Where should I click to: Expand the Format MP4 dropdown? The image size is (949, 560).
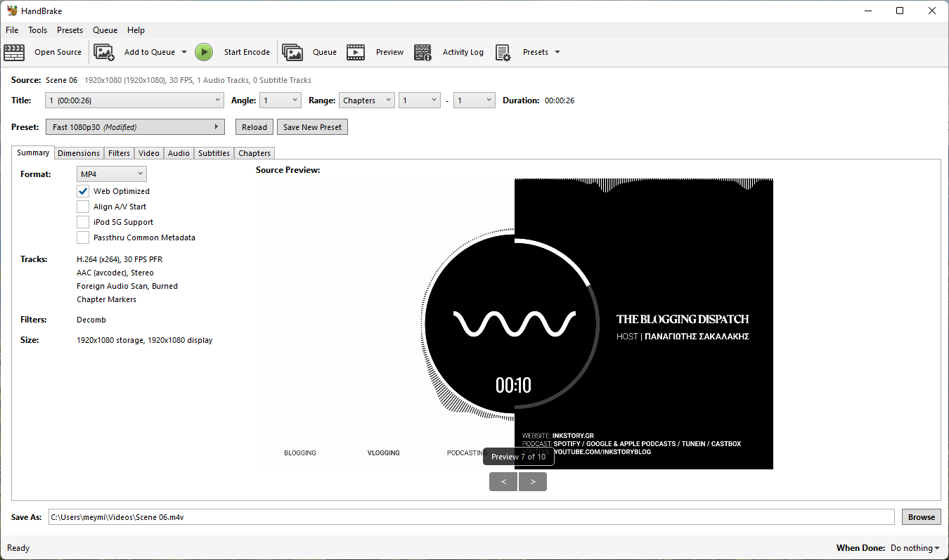112,174
